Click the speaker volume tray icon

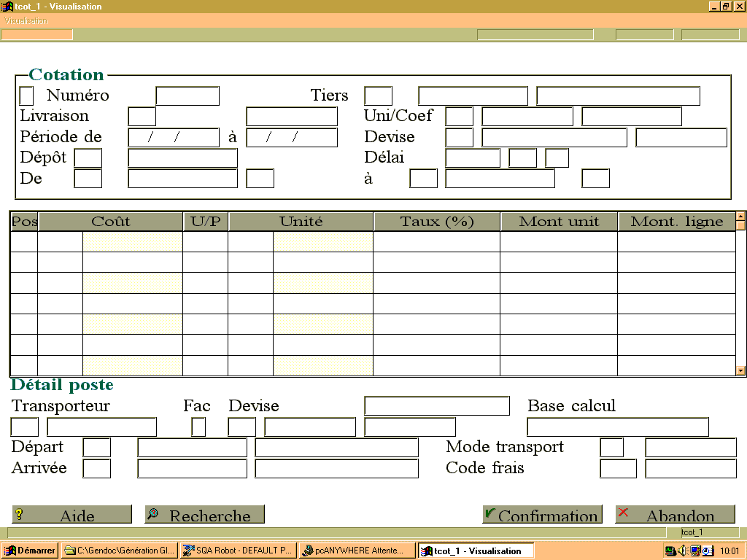[x=682, y=551]
